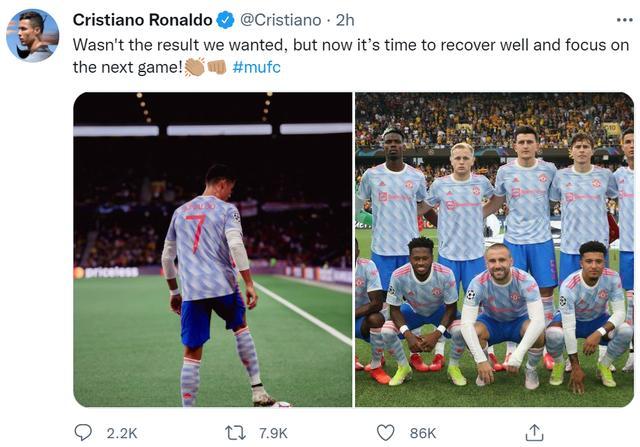Click the 86K likes count
The width and height of the screenshot is (640, 447).
423,432
